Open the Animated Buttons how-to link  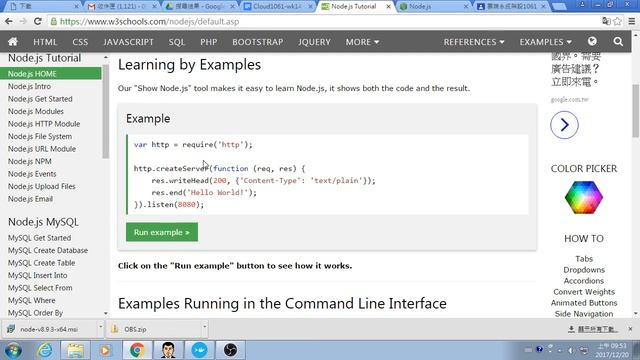coord(584,303)
